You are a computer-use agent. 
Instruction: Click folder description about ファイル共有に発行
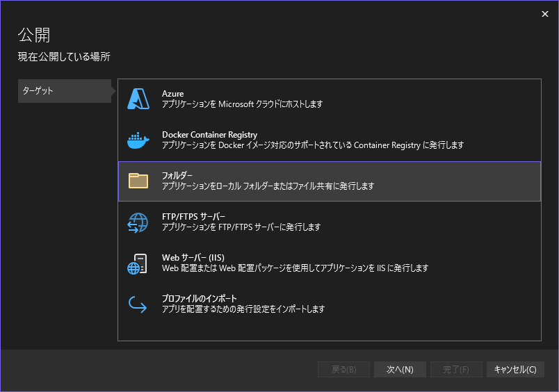click(268, 186)
